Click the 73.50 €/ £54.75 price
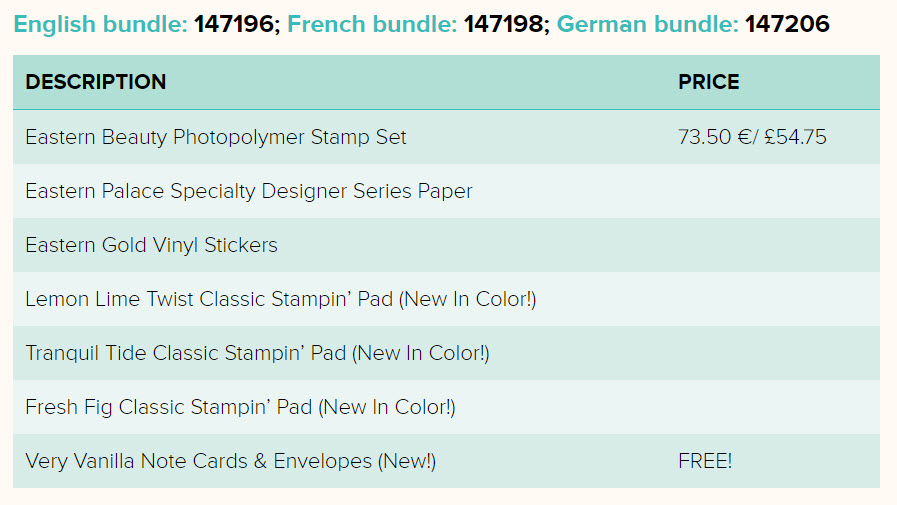This screenshot has height=505, width=897. coord(752,137)
